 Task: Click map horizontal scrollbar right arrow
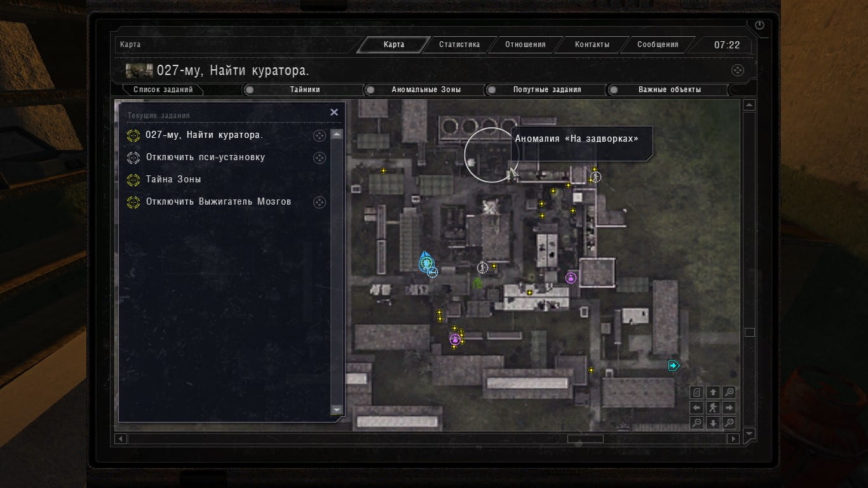click(x=733, y=438)
